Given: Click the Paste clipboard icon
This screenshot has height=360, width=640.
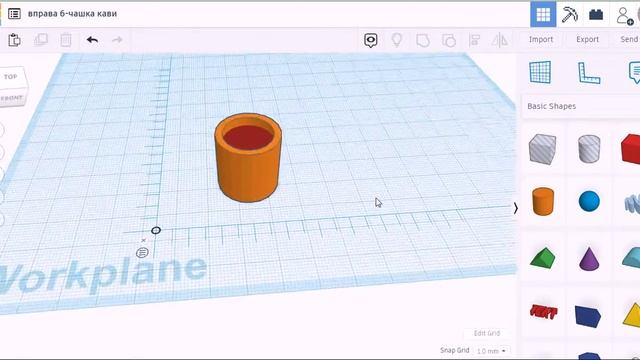Looking at the screenshot, I should pos(14,40).
